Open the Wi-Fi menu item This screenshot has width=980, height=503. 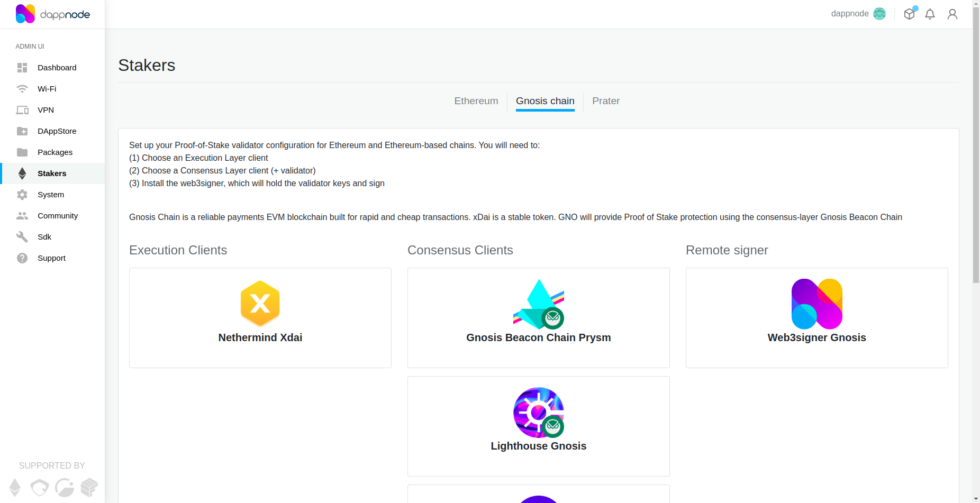pos(53,89)
